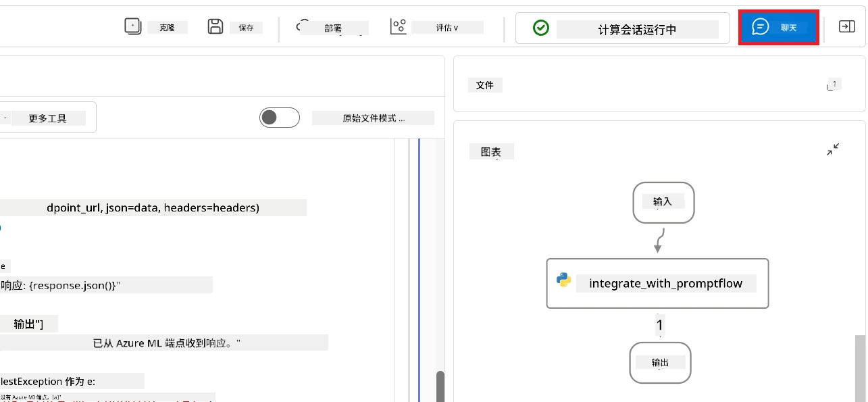868x402 pixels.
Task: Click the Evaluate chart icon
Action: tap(399, 26)
